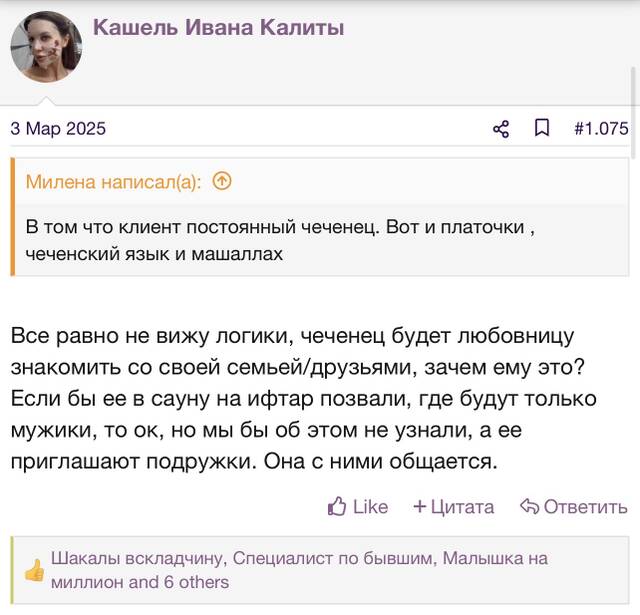Jump to quoted post via orange arrow icon
This screenshot has height=615, width=640.
tap(222, 181)
